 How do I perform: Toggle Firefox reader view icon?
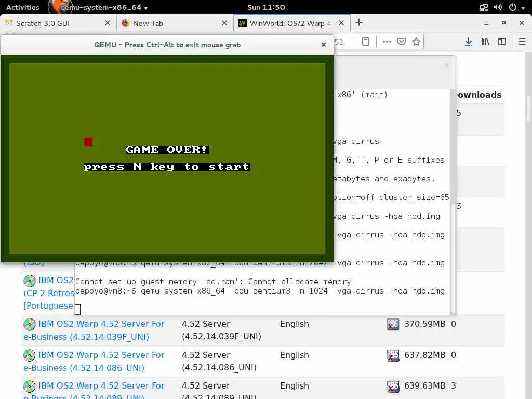365,42
